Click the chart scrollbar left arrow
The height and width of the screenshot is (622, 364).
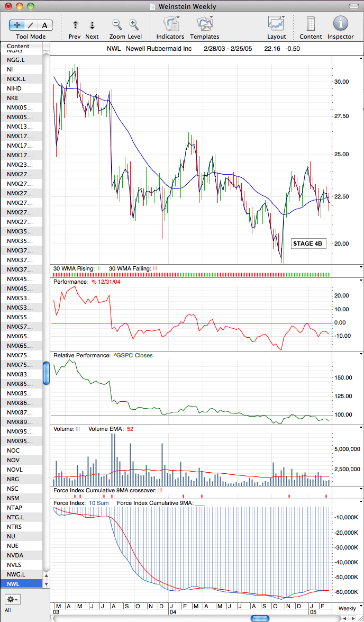pos(344,618)
